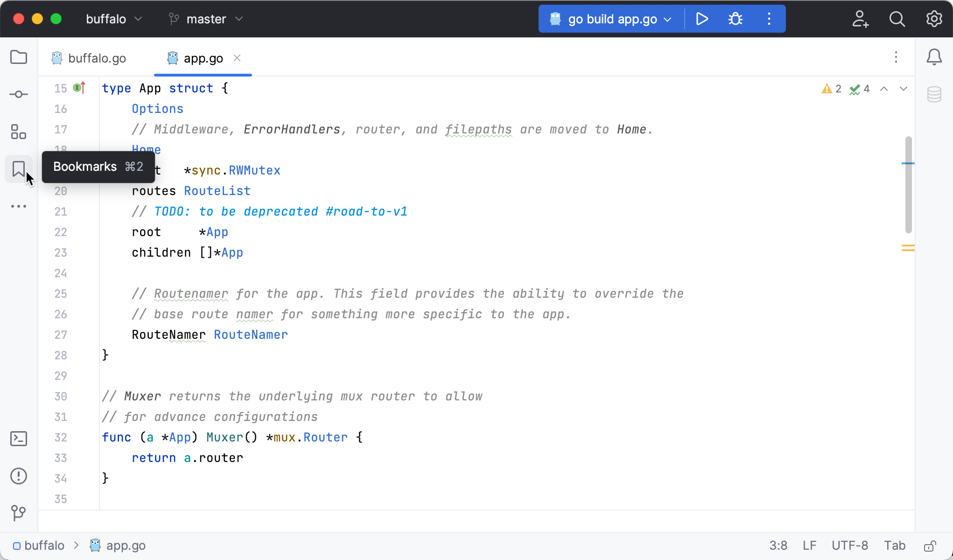The width and height of the screenshot is (953, 560).
Task: Click the Bookmarks panel icon
Action: point(18,168)
